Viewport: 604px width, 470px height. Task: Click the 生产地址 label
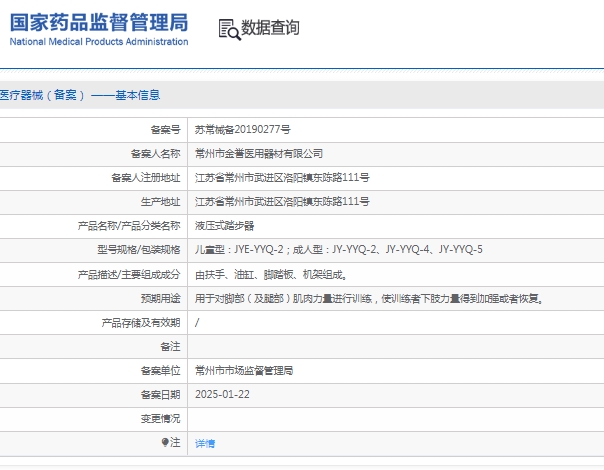(x=160, y=201)
